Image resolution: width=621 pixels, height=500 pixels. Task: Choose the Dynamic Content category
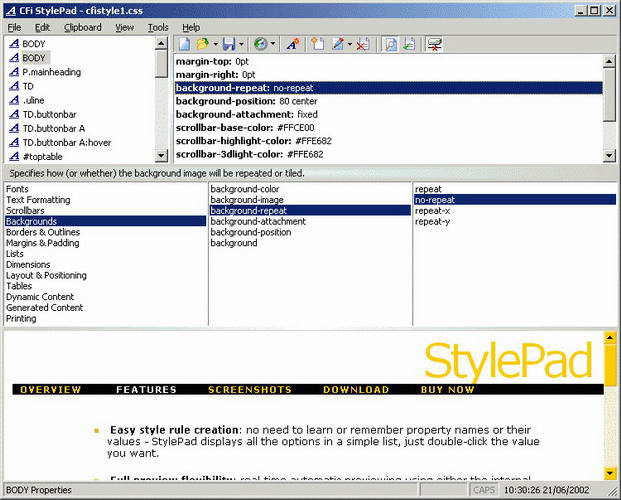40,297
